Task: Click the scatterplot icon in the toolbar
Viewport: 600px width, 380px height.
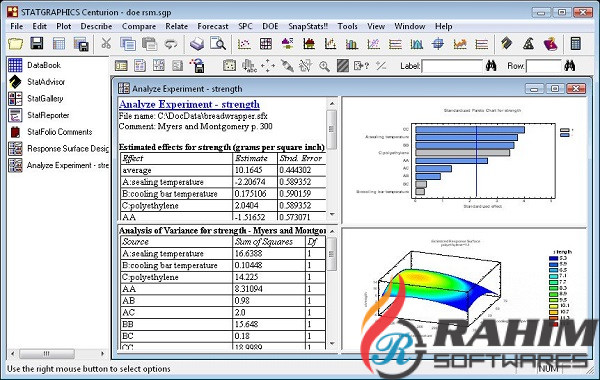Action: coord(244,44)
